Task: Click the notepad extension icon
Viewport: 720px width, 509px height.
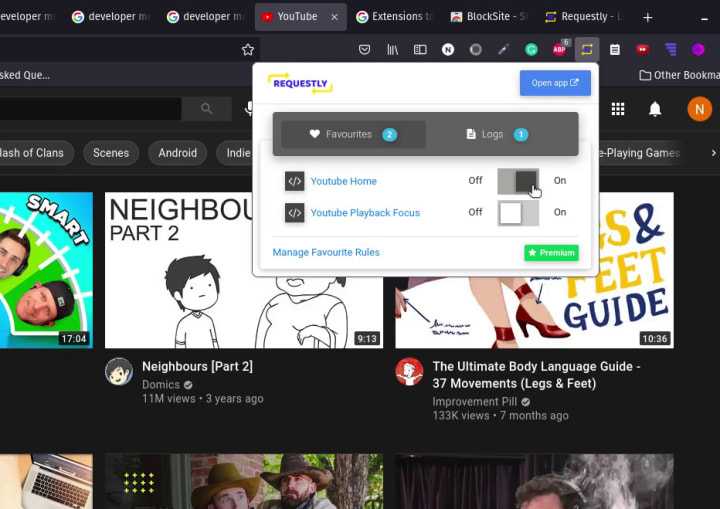Action: [x=615, y=49]
